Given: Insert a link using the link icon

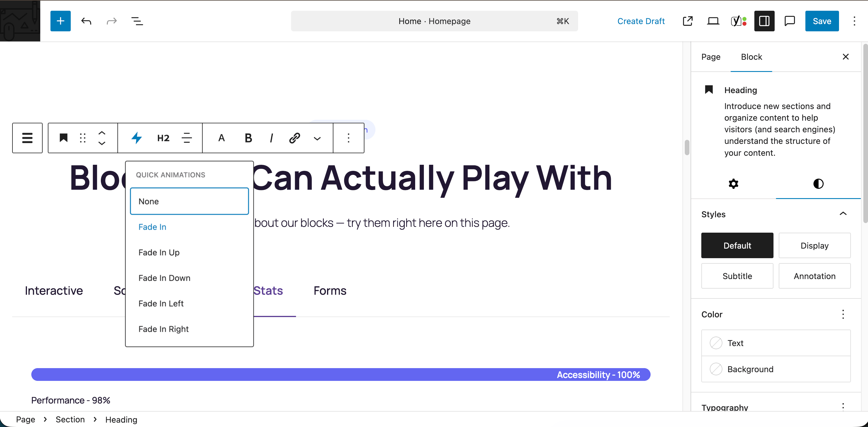Looking at the screenshot, I should point(294,138).
